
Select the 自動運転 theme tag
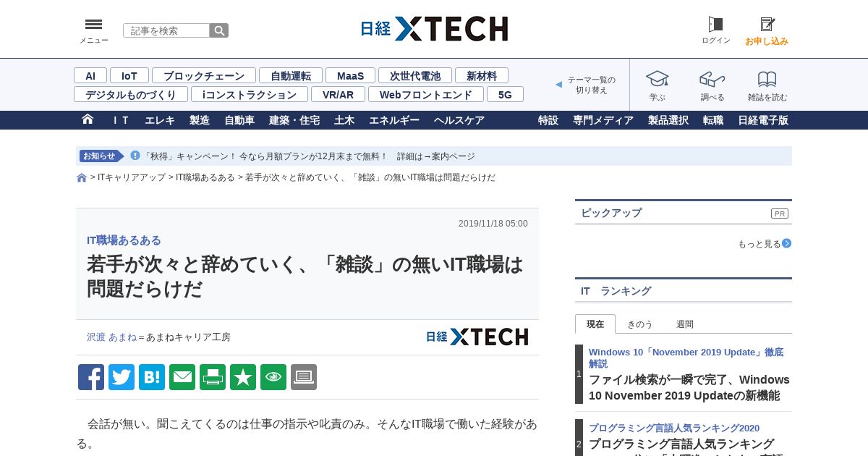click(x=291, y=75)
